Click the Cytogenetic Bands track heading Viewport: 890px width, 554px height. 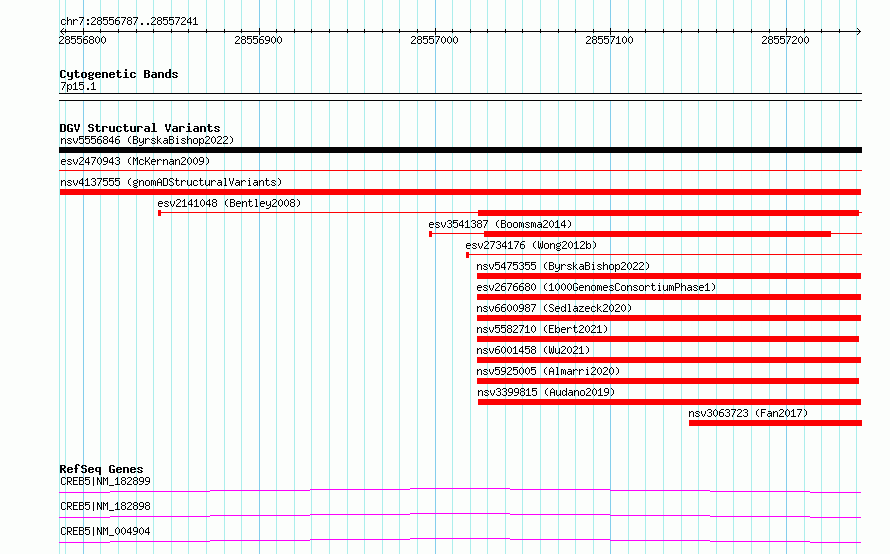click(119, 74)
